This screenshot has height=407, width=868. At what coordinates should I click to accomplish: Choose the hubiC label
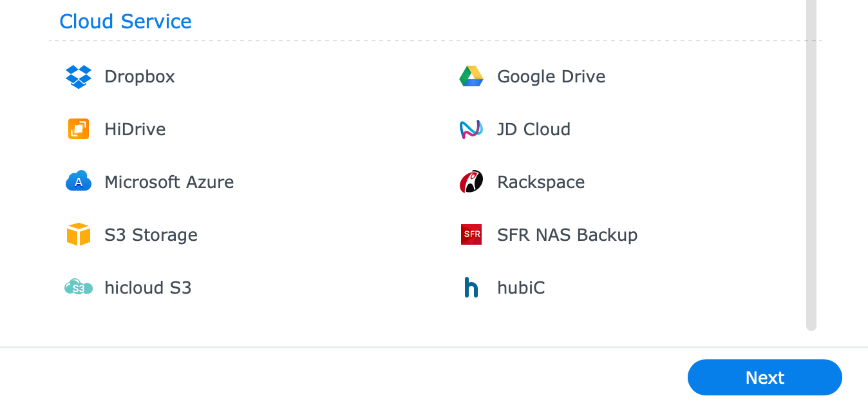coord(521,287)
